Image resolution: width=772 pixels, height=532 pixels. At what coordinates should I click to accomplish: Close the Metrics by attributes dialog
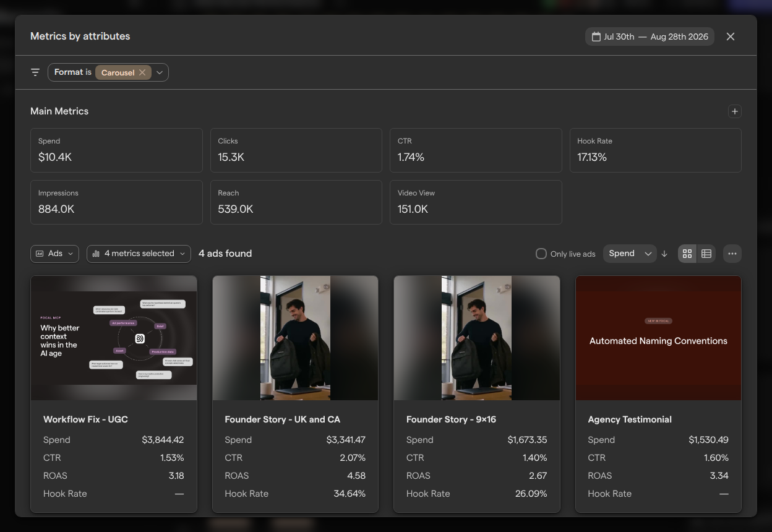(x=731, y=36)
